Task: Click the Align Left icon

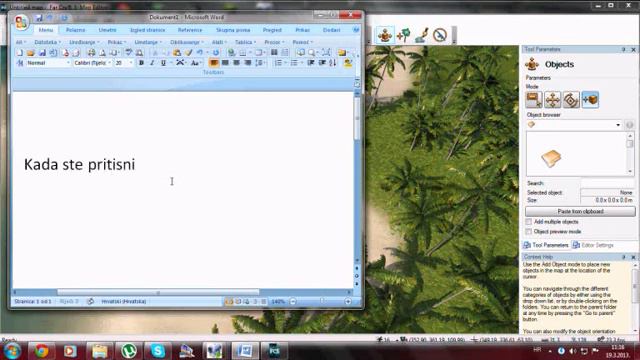Action: click(x=213, y=63)
